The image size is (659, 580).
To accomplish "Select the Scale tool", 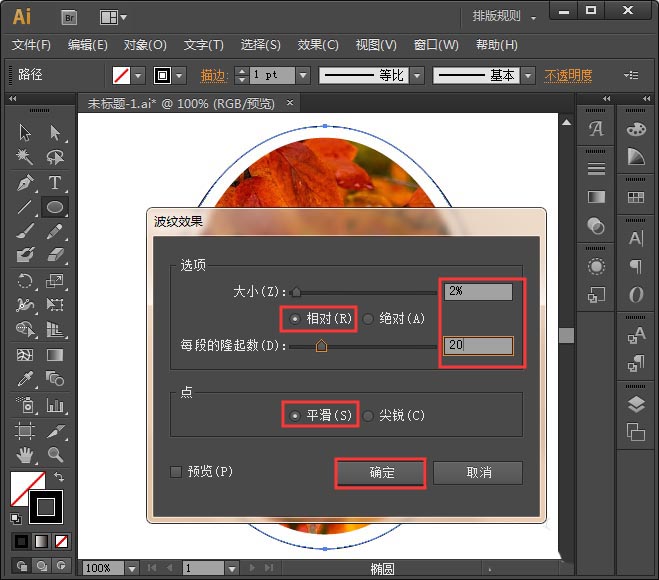I will point(55,281).
